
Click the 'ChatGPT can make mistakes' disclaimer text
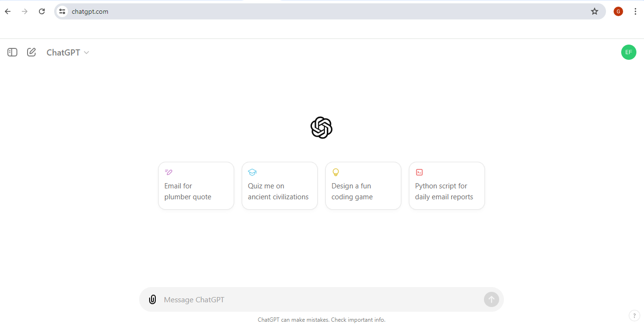tap(322, 320)
